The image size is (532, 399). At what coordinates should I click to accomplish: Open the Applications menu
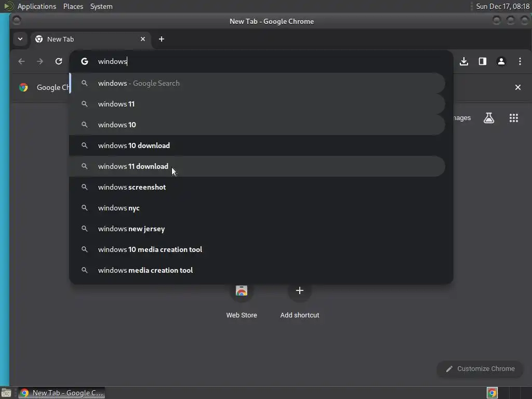(x=37, y=6)
